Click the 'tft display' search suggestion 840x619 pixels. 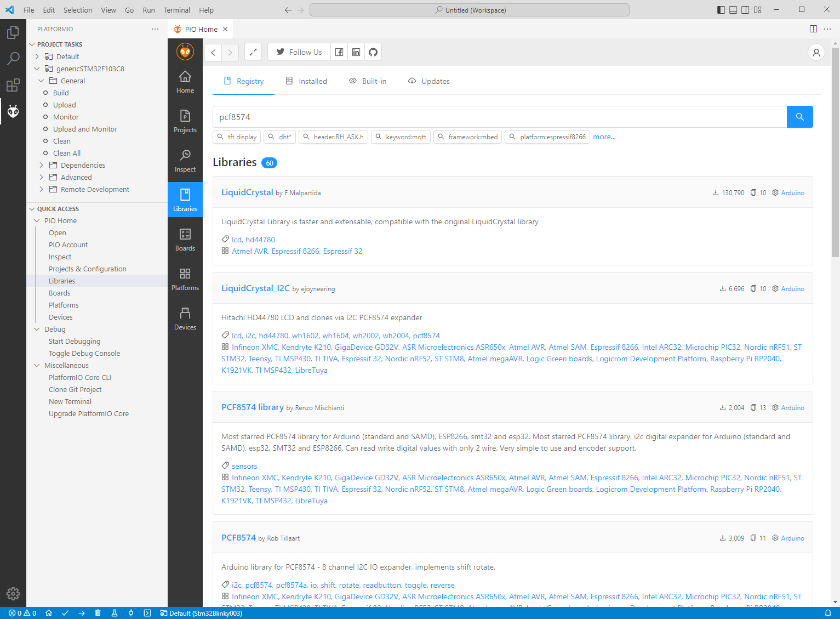[x=237, y=137]
